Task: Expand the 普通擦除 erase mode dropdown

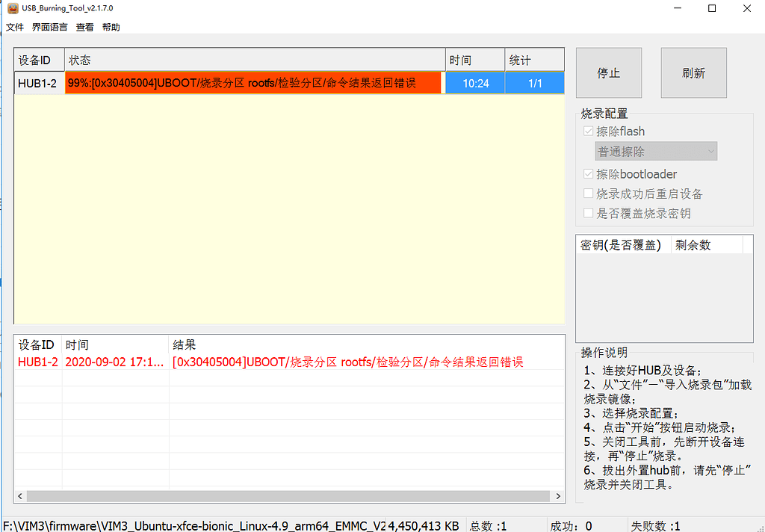Action: (x=656, y=152)
